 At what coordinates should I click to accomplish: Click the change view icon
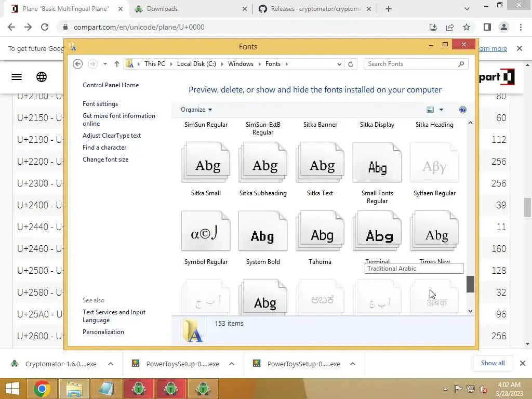(x=430, y=110)
